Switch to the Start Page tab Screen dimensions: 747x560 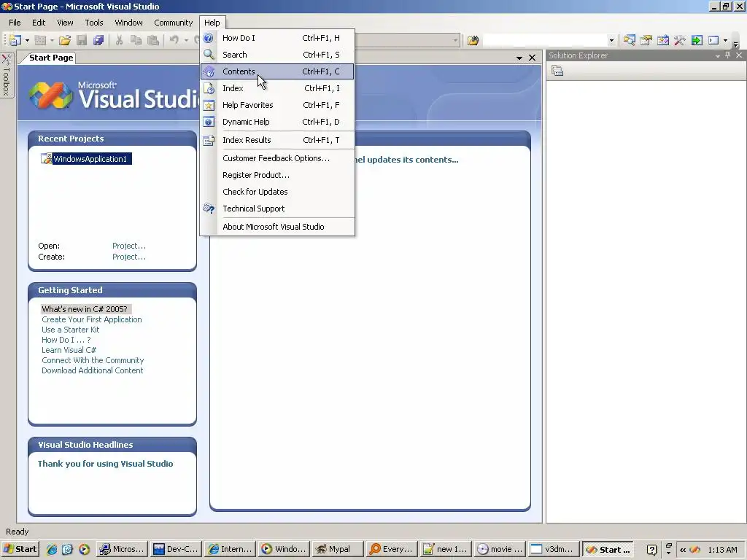click(x=51, y=58)
